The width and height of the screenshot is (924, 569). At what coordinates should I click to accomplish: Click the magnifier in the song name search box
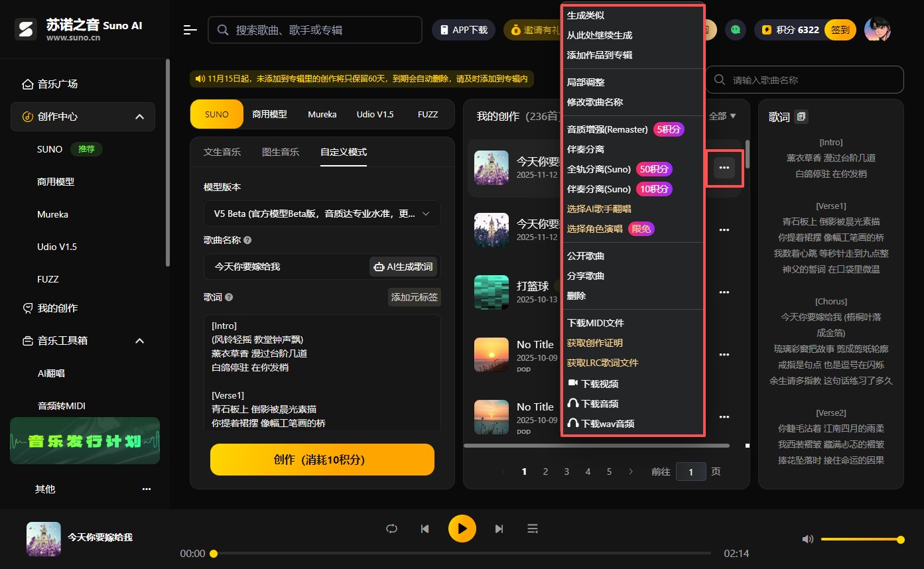718,79
